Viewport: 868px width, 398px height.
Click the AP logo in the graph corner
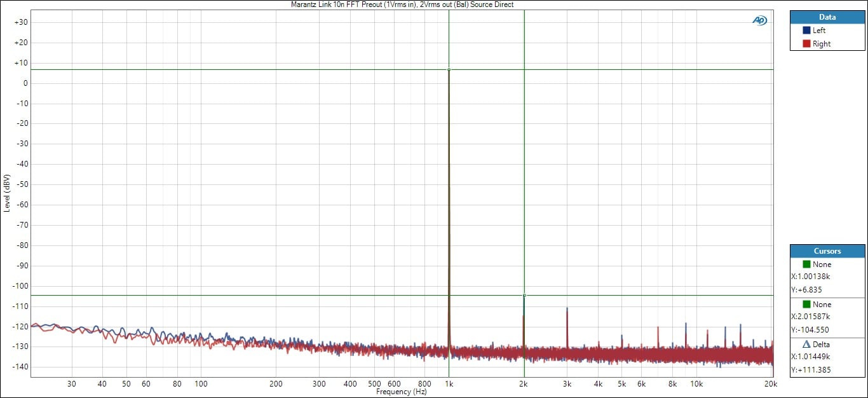click(x=759, y=20)
